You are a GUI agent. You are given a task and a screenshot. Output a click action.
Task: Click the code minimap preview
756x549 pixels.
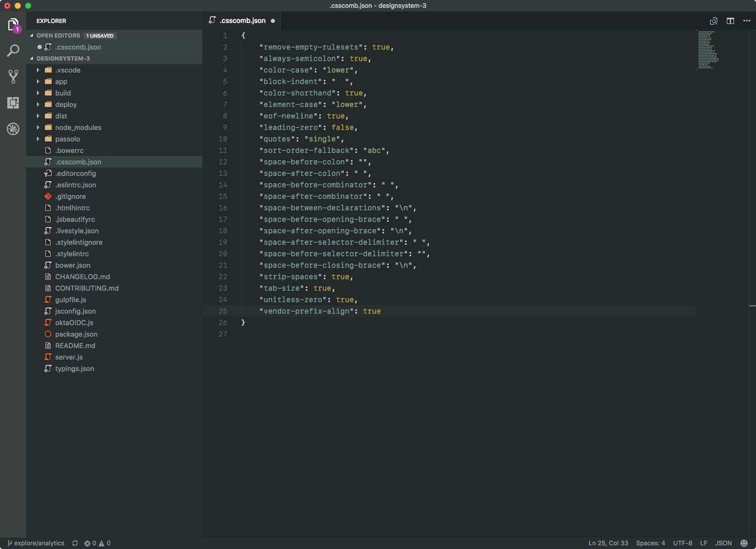[708, 50]
